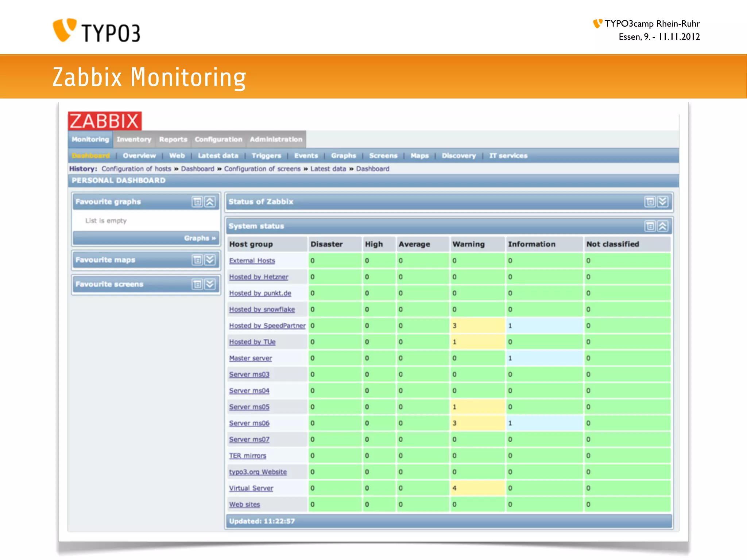This screenshot has height=560, width=747.
Task: Open the Web sites host group
Action: tap(244, 505)
